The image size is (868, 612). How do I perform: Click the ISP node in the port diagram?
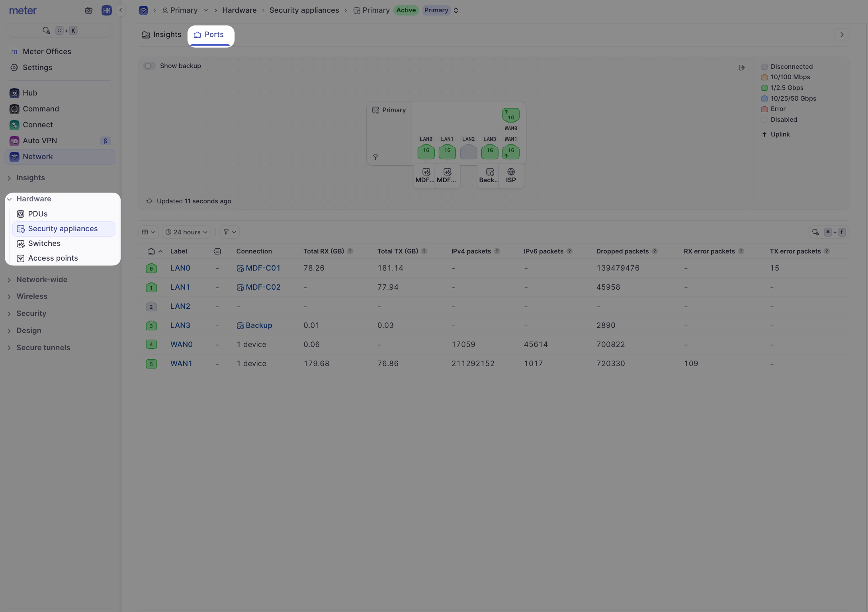click(x=511, y=175)
